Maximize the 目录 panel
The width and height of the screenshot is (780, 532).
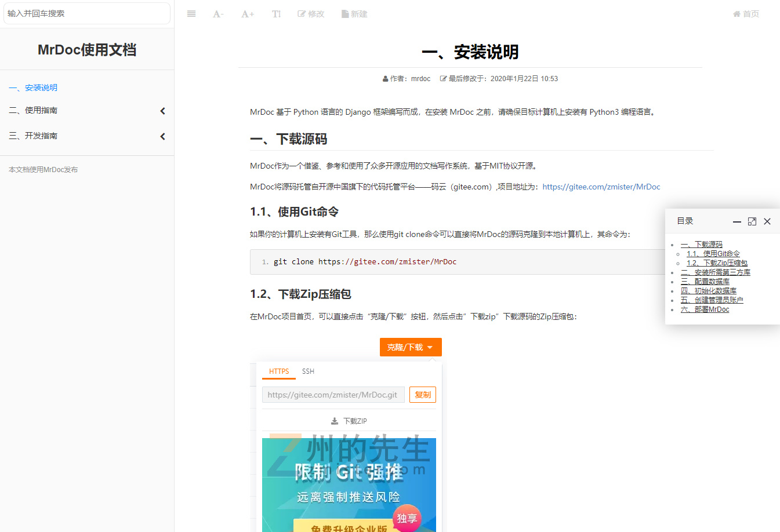(752, 221)
